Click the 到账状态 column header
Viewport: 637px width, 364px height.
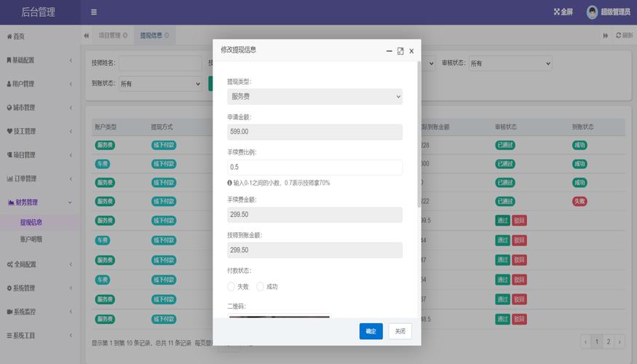[582, 127]
